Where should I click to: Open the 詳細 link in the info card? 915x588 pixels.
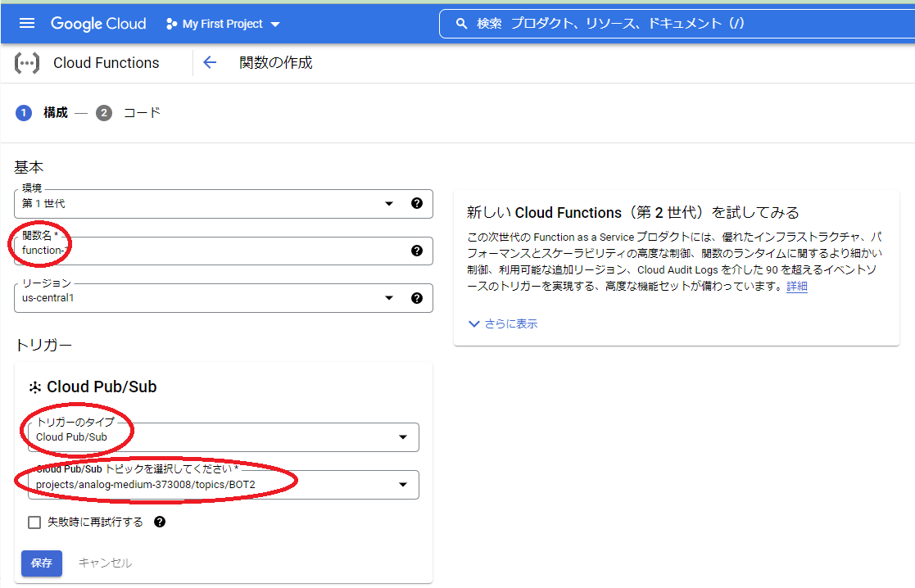796,286
